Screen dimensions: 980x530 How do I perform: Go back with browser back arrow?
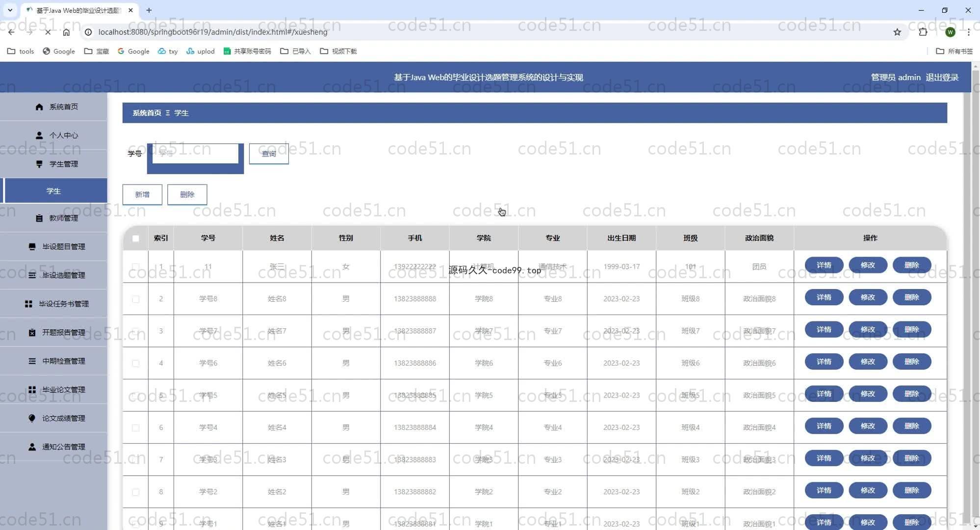click(11, 32)
